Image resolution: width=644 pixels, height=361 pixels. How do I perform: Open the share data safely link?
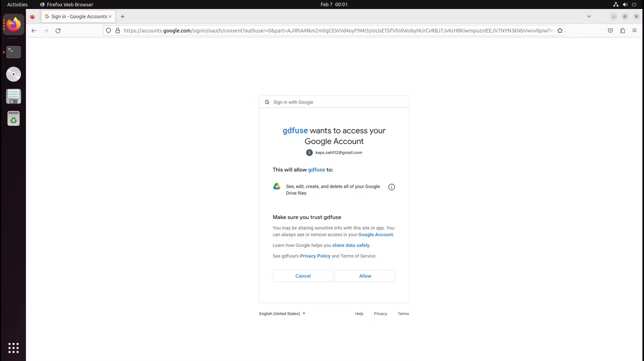pyautogui.click(x=351, y=245)
